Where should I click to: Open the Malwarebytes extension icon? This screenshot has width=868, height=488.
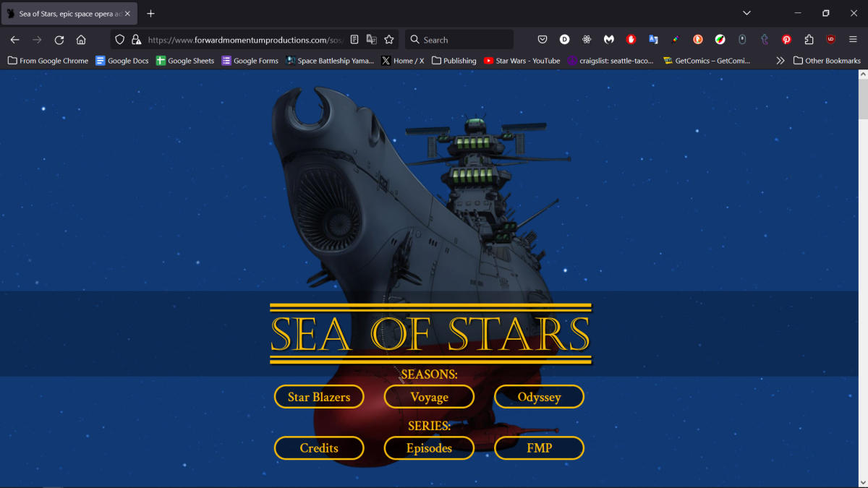tap(609, 40)
